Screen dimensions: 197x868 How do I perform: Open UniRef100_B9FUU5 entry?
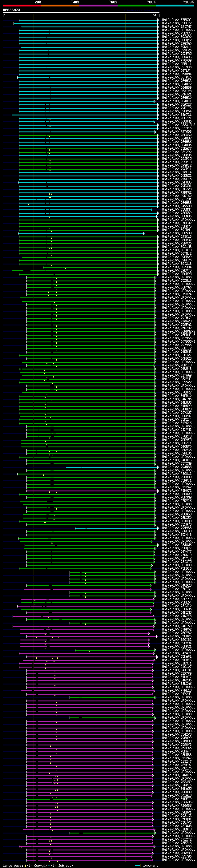coord(177,183)
